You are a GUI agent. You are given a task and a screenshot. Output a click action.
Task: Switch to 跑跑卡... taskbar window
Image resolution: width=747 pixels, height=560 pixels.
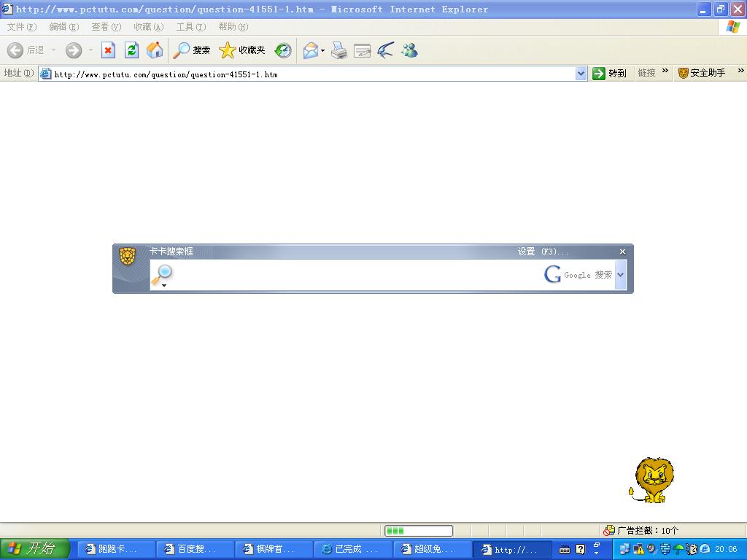coord(116,549)
